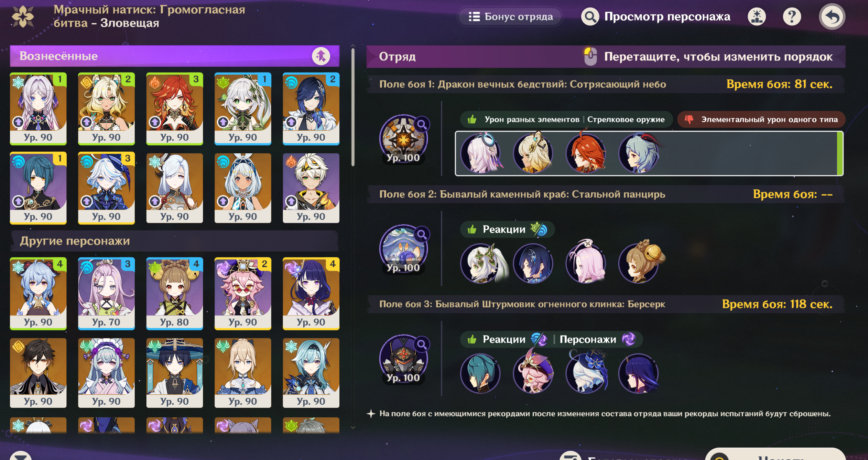Screen dimensions: 868x460
Task: Select the level 80 Dendro character card
Action: [174, 293]
